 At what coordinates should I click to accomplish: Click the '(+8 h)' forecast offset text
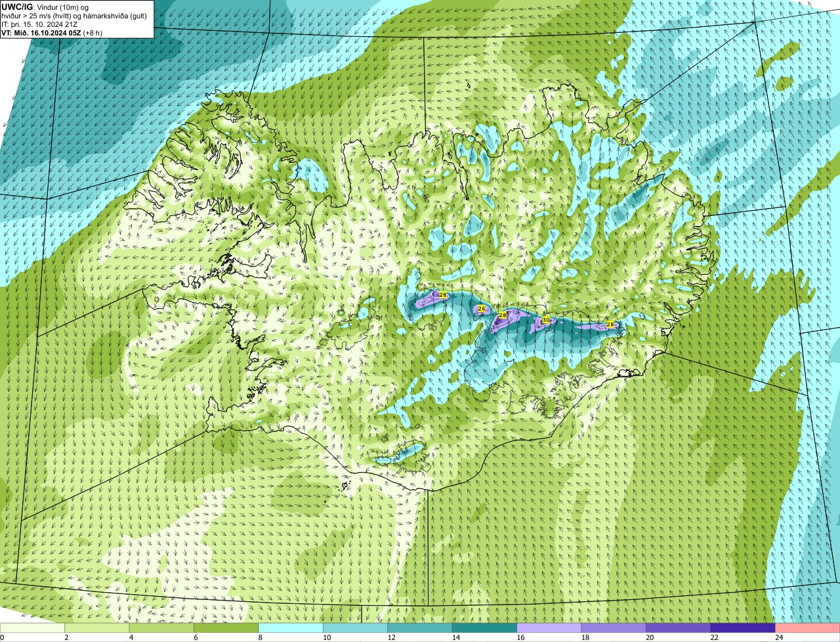point(93,33)
